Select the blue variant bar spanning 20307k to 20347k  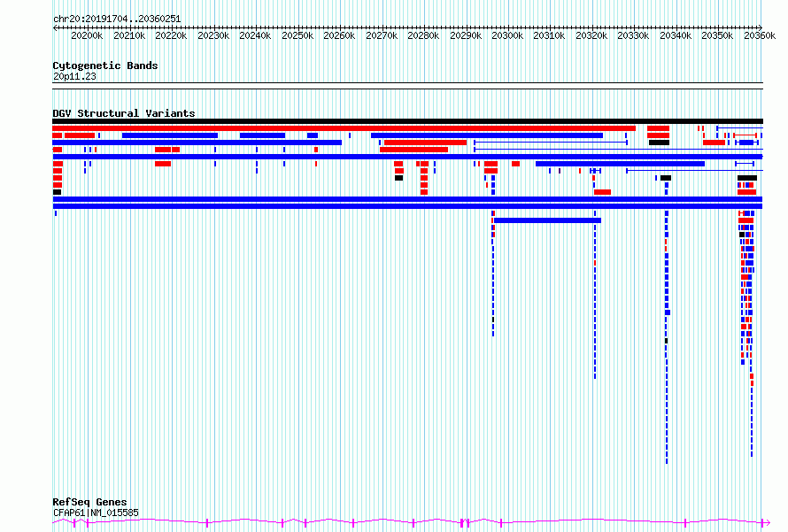click(620, 164)
